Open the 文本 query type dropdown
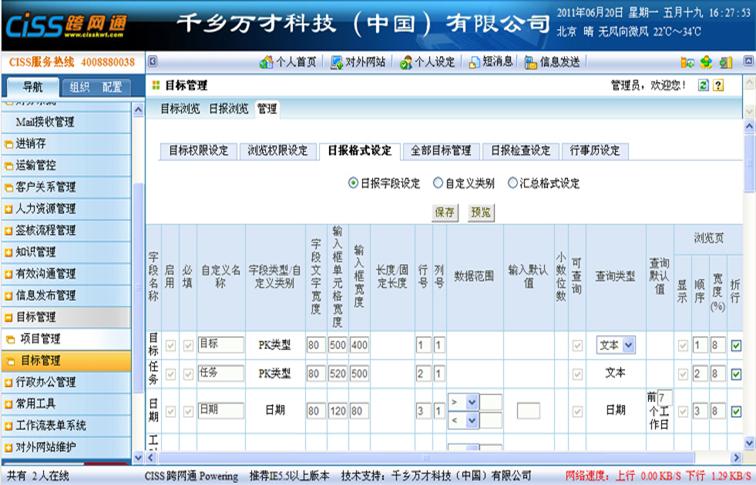Screen dimensions: 756x485 [616, 345]
